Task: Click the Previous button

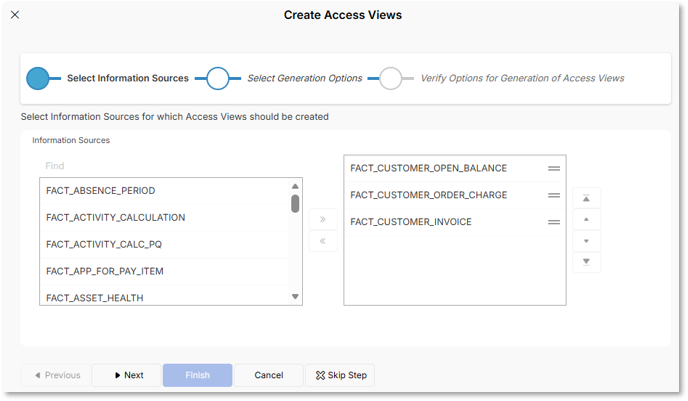Action: pos(55,375)
